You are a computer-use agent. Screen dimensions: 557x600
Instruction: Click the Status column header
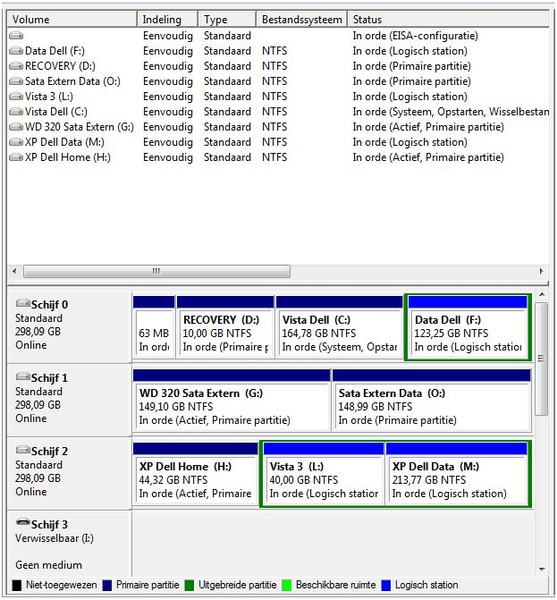(448, 19)
